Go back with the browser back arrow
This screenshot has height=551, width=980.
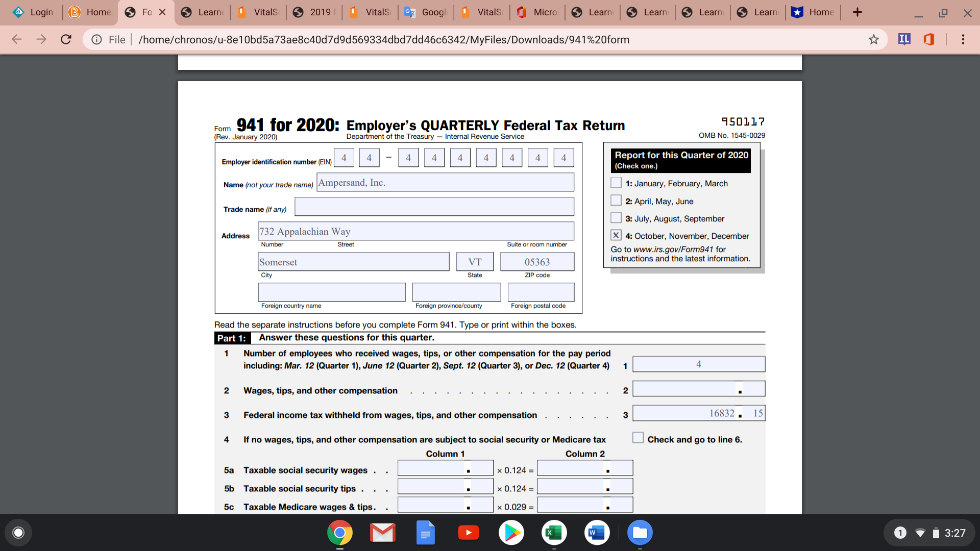(17, 39)
